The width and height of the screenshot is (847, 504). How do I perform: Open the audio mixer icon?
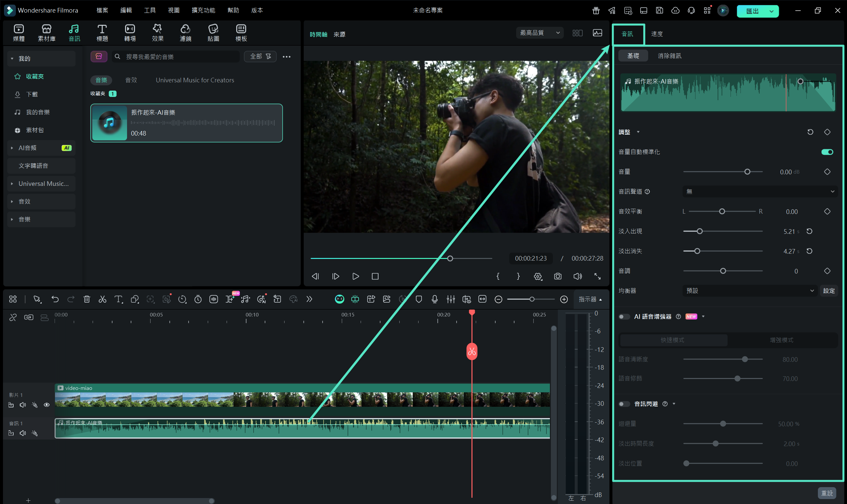tap(451, 299)
